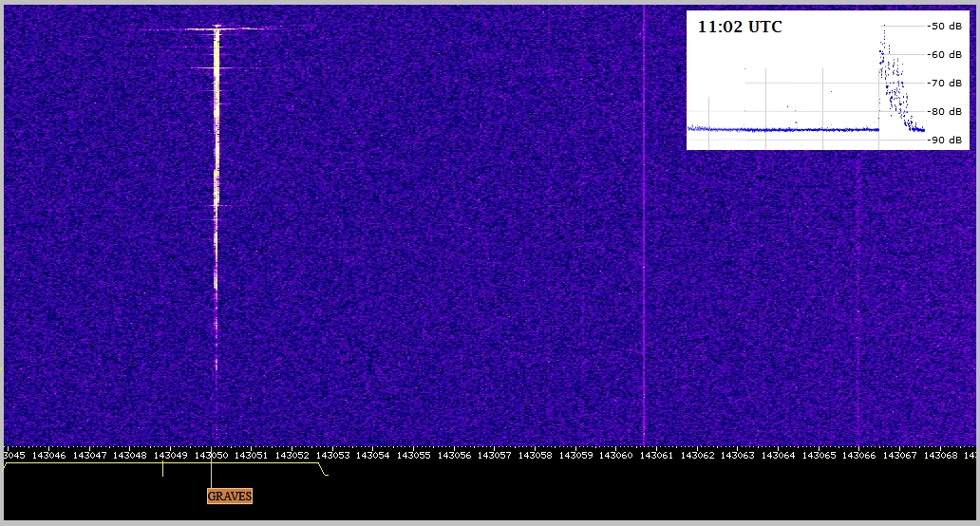Click the 143060 frequency tick label
The height and width of the screenshot is (526, 980).
tap(616, 456)
